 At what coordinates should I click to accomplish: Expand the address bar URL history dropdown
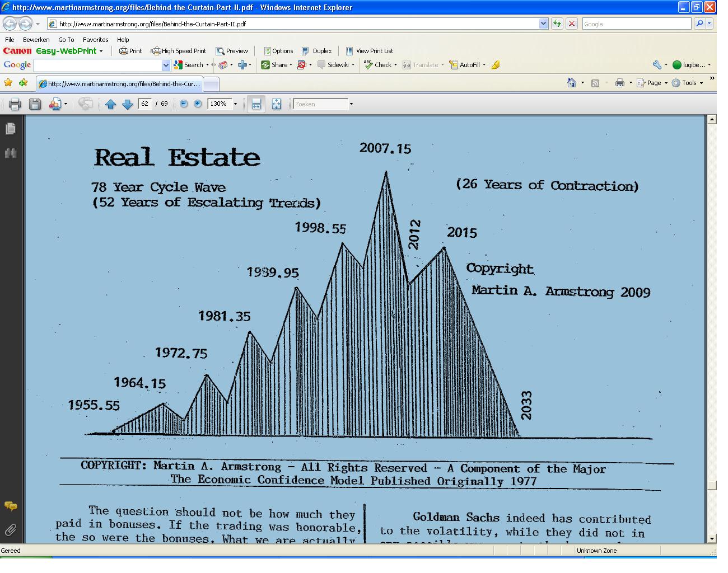pos(543,24)
